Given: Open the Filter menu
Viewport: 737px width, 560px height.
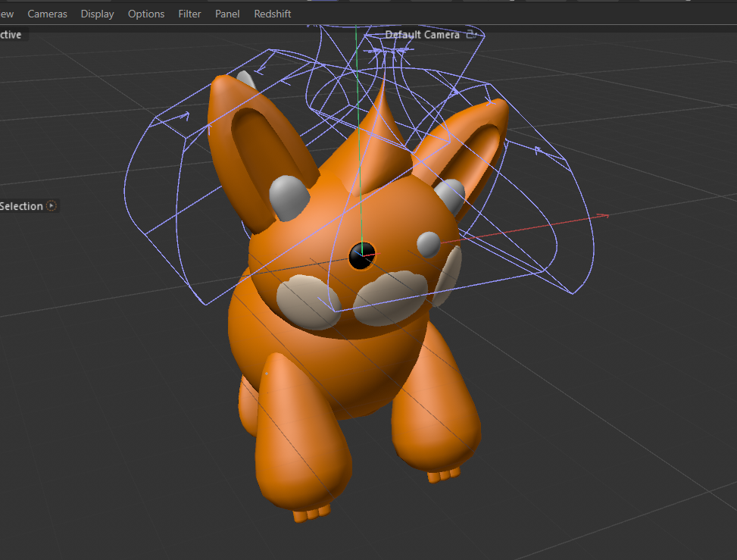Looking at the screenshot, I should tap(189, 13).
